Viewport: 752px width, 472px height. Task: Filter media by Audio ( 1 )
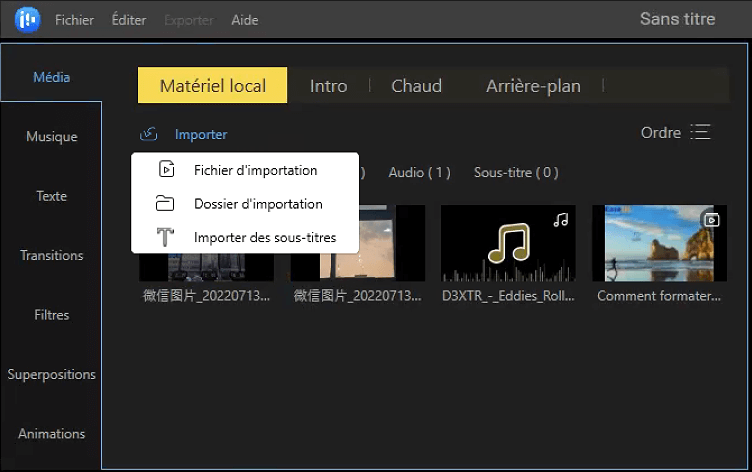tap(419, 172)
